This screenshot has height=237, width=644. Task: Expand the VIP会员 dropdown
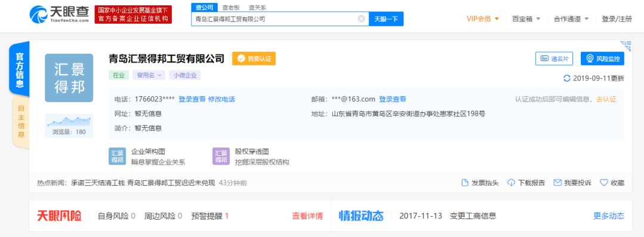click(482, 19)
